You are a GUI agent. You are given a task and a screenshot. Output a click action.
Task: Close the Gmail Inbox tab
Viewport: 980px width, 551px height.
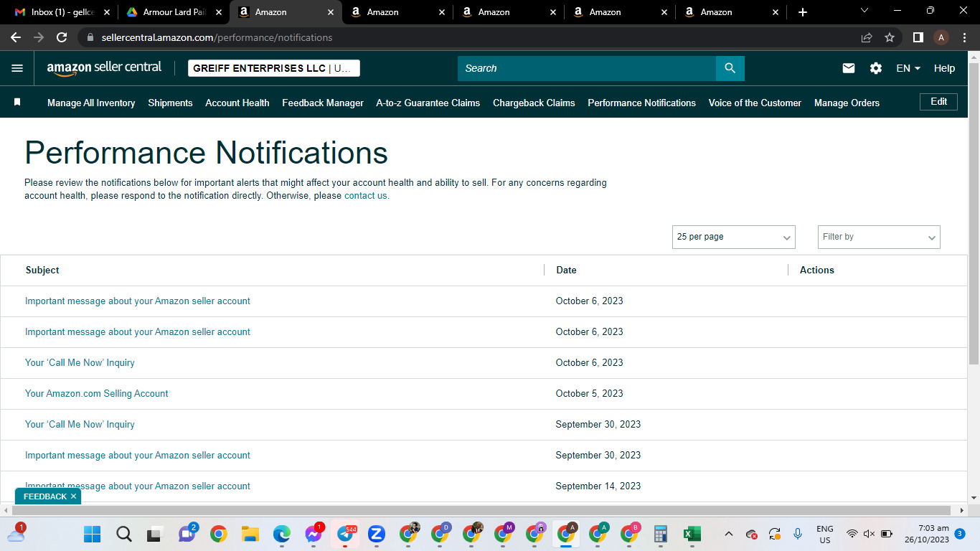coord(107,12)
